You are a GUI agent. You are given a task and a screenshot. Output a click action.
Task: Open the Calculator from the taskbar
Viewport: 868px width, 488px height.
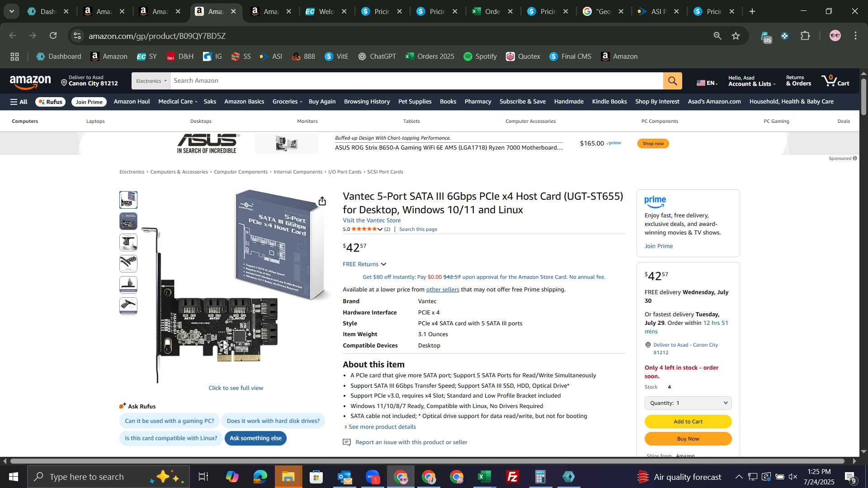pyautogui.click(x=540, y=477)
